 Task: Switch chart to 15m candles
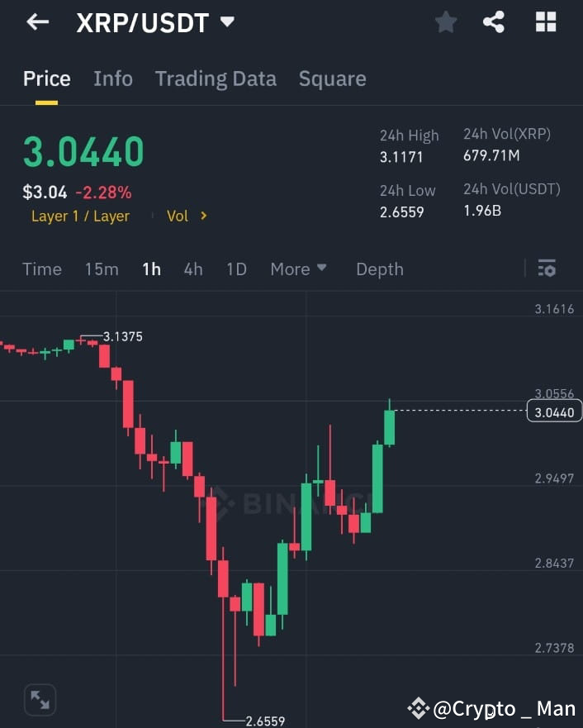point(102,269)
